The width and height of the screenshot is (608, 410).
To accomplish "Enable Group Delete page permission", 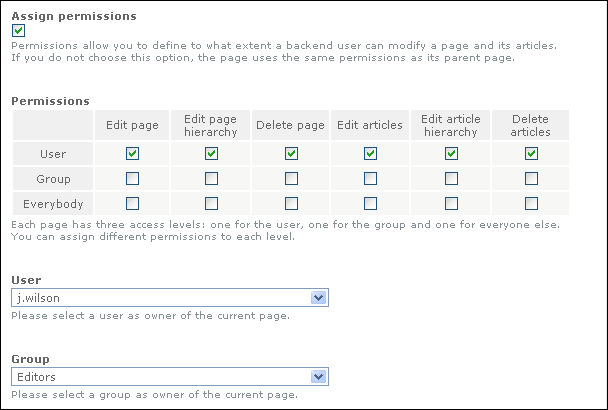I will [291, 178].
